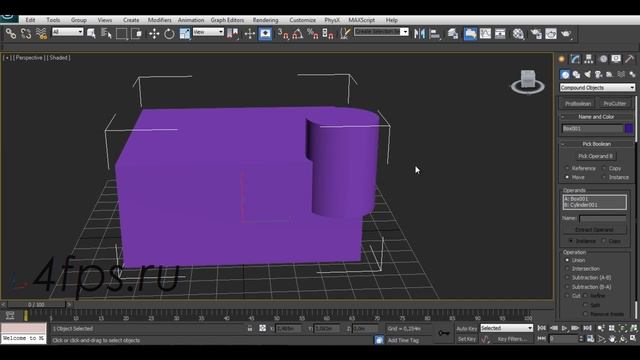Click the Pick Operand B button
The image size is (640, 360).
coord(596,156)
